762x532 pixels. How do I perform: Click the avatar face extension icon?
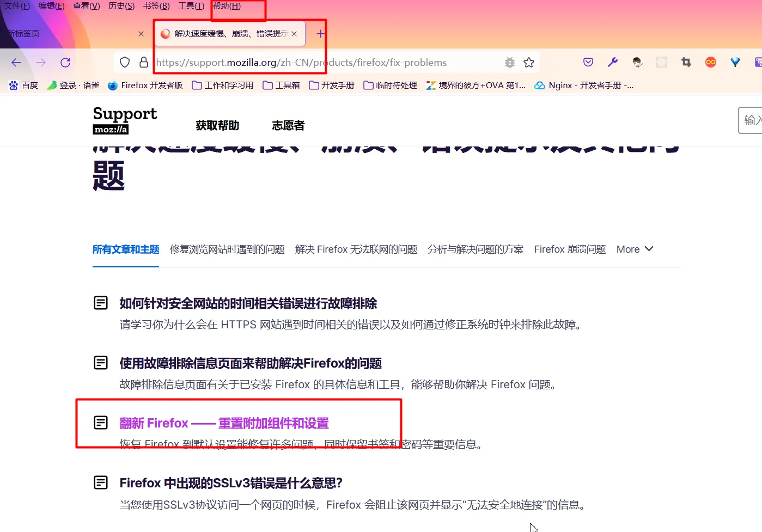click(x=637, y=62)
